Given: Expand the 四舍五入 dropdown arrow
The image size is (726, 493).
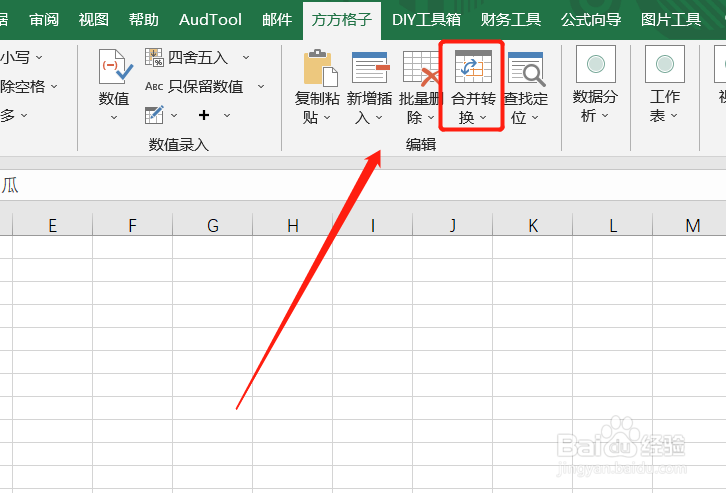Looking at the screenshot, I should coord(246,58).
